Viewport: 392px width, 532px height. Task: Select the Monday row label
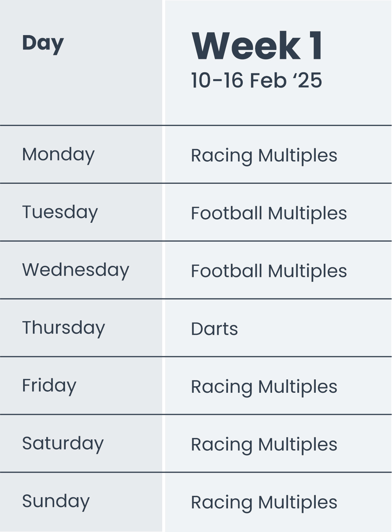click(58, 154)
